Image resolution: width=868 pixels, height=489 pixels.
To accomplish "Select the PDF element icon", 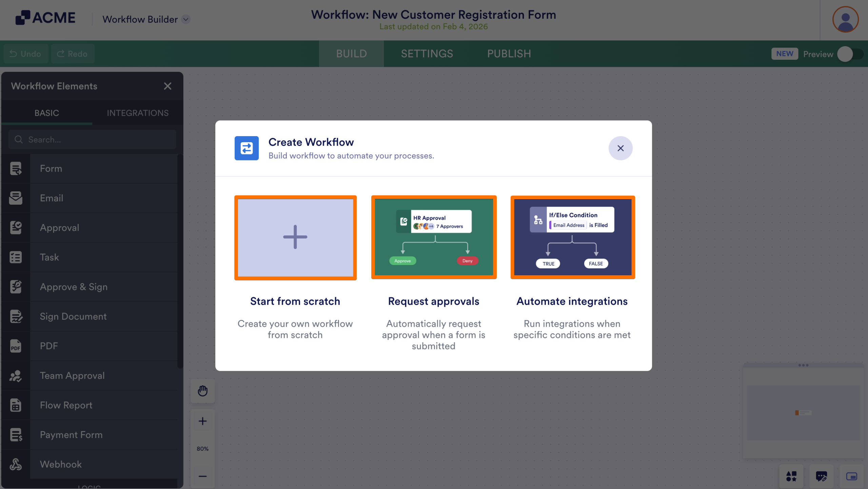I will pyautogui.click(x=15, y=346).
